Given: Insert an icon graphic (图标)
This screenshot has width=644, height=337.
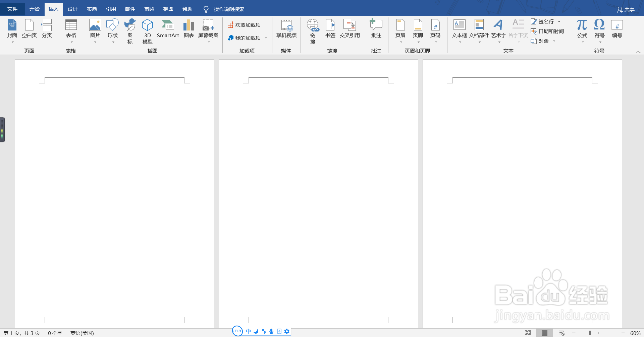Looking at the screenshot, I should (130, 31).
